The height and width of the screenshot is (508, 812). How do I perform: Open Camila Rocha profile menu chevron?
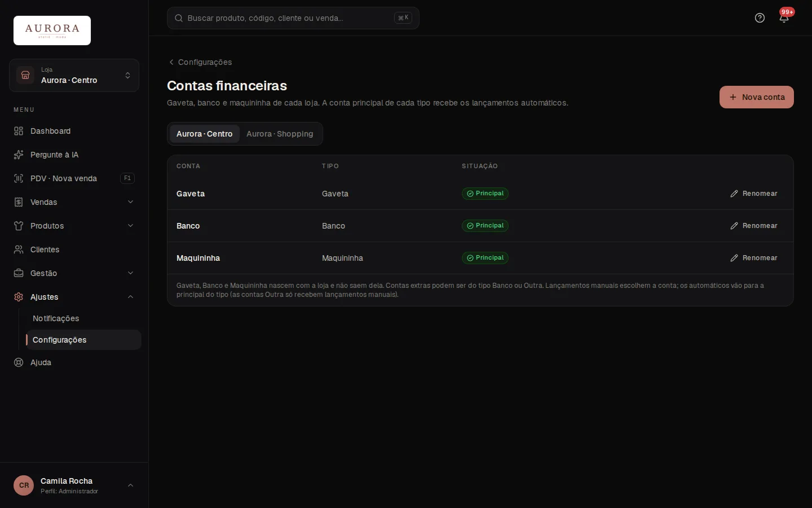130,485
